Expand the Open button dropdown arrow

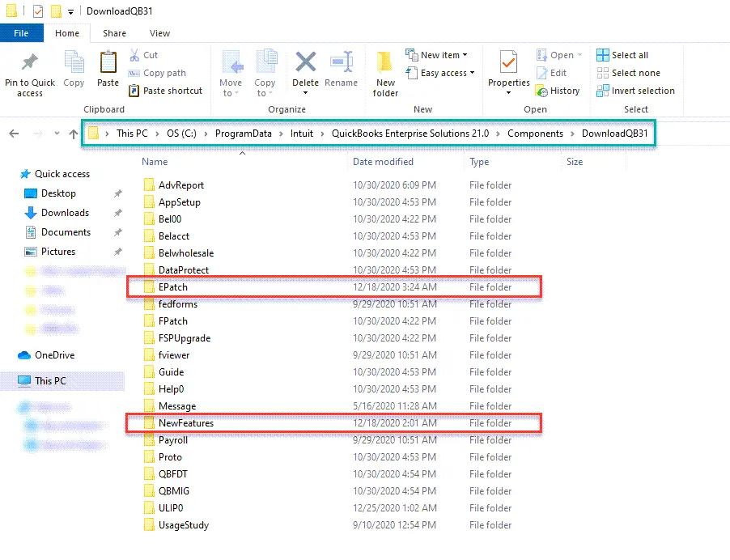(x=579, y=55)
